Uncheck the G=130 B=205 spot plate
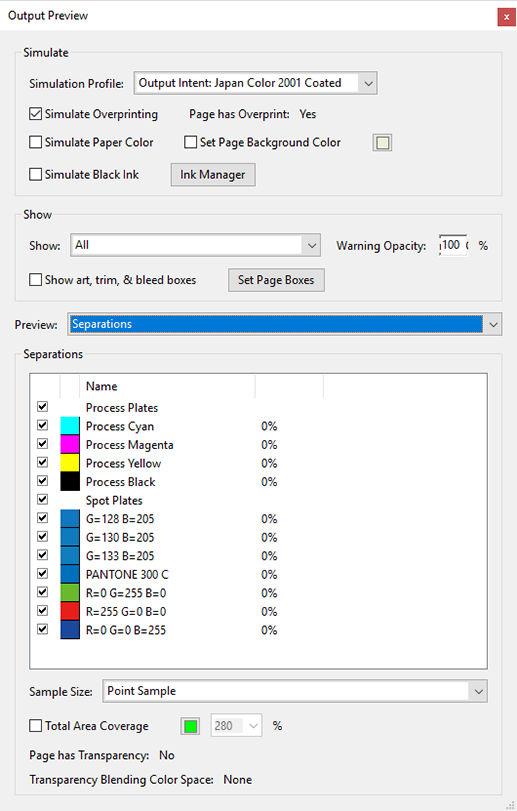Image resolution: width=517 pixels, height=811 pixels. (42, 537)
